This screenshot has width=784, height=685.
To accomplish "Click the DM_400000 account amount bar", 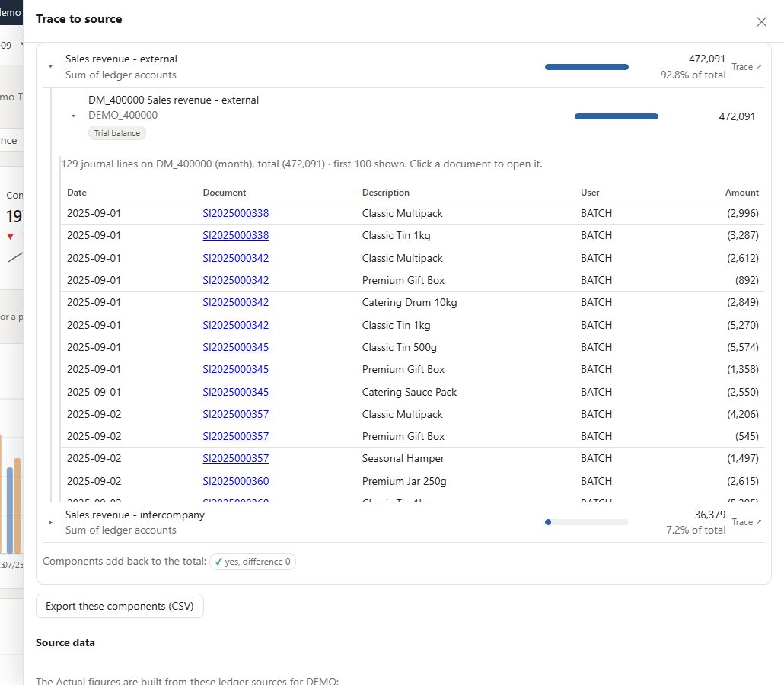I will 616,116.
